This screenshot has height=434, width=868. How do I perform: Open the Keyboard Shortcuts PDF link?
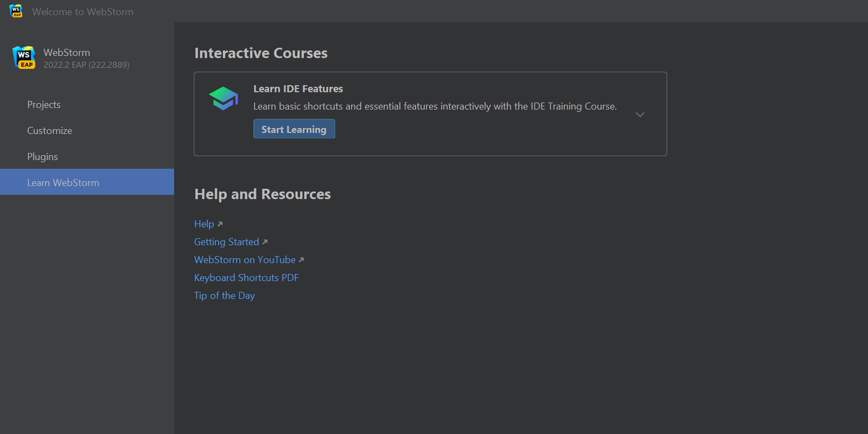246,278
